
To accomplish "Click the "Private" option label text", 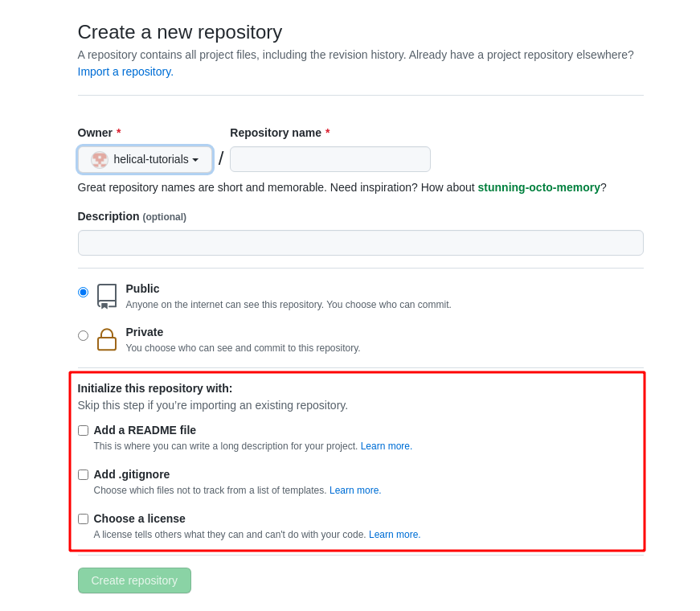I will [145, 332].
